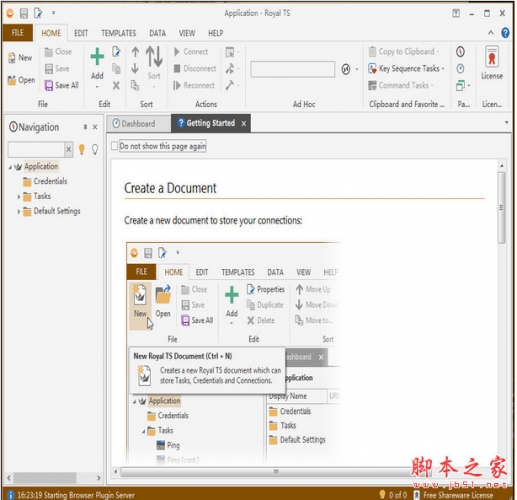Switch to the VIEW ribbon tab
This screenshot has height=500, width=517.
(187, 33)
